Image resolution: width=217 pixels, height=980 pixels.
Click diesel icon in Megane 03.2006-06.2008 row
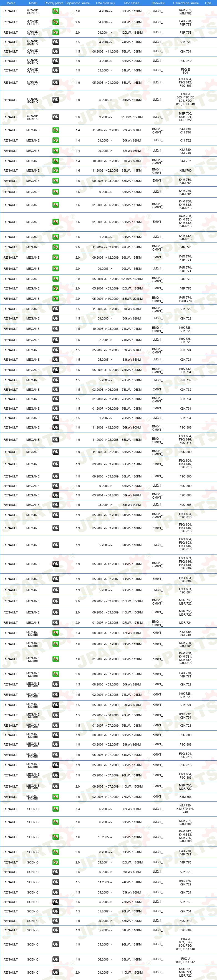pos(56,390)
